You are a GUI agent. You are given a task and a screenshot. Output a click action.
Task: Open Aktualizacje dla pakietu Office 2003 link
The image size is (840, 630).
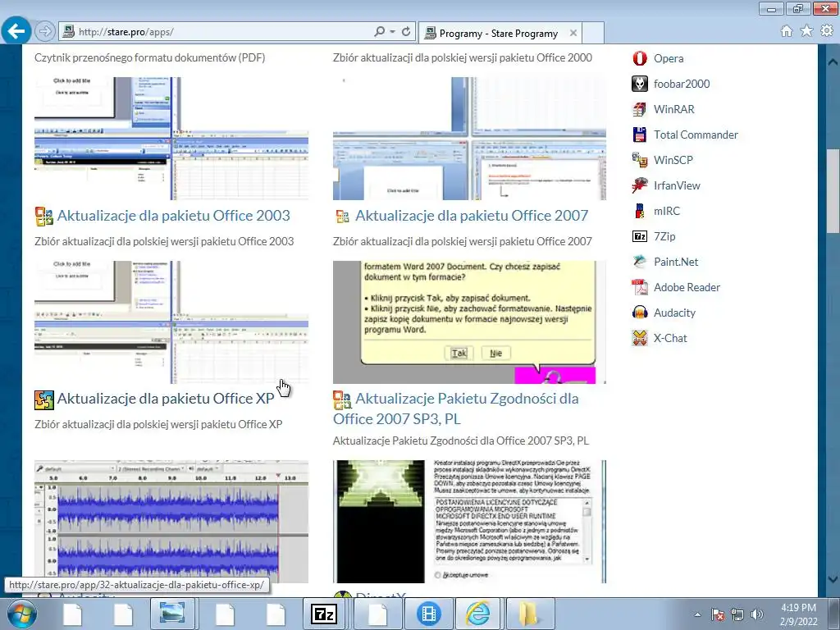tap(174, 216)
